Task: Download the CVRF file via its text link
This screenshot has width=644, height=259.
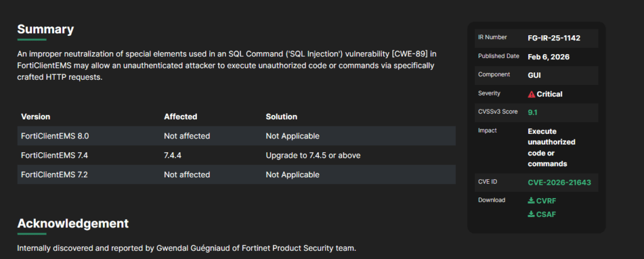Action: [546, 201]
